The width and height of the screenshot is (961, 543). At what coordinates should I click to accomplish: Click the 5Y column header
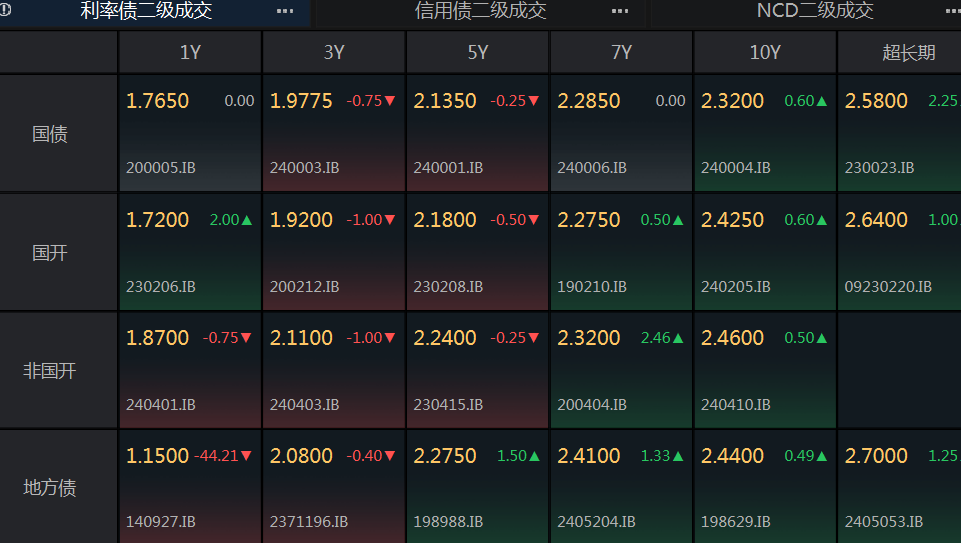tap(478, 52)
